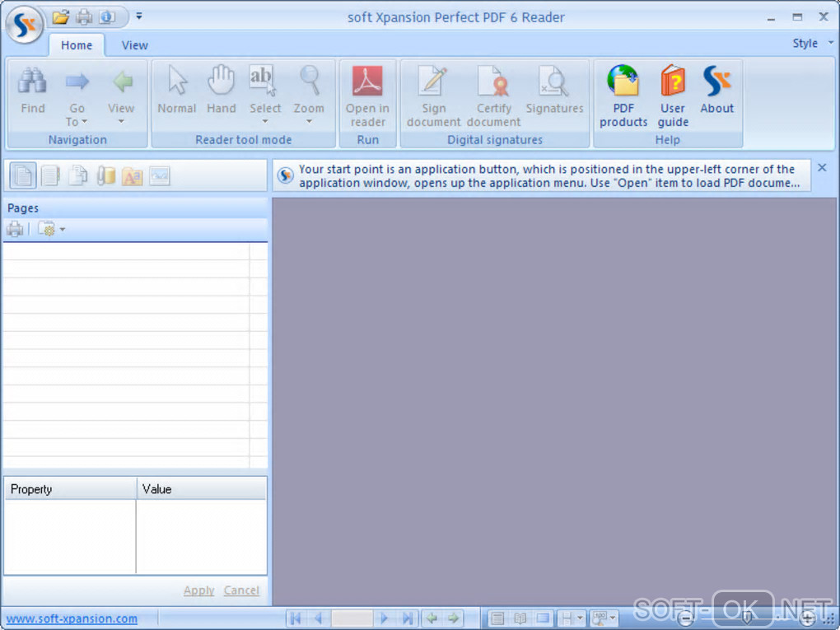Click the hint bar info icon
The image size is (840, 630).
point(286,175)
